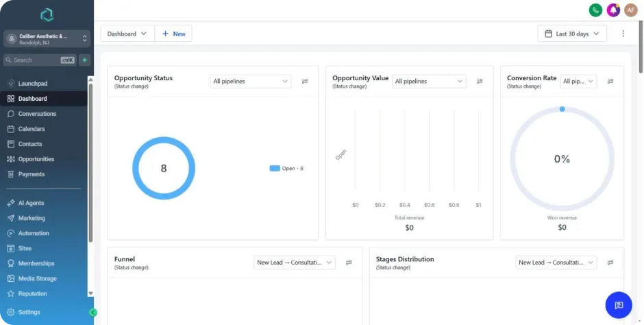Click the 0% conversion rate value
The height and width of the screenshot is (325, 644).
point(562,159)
